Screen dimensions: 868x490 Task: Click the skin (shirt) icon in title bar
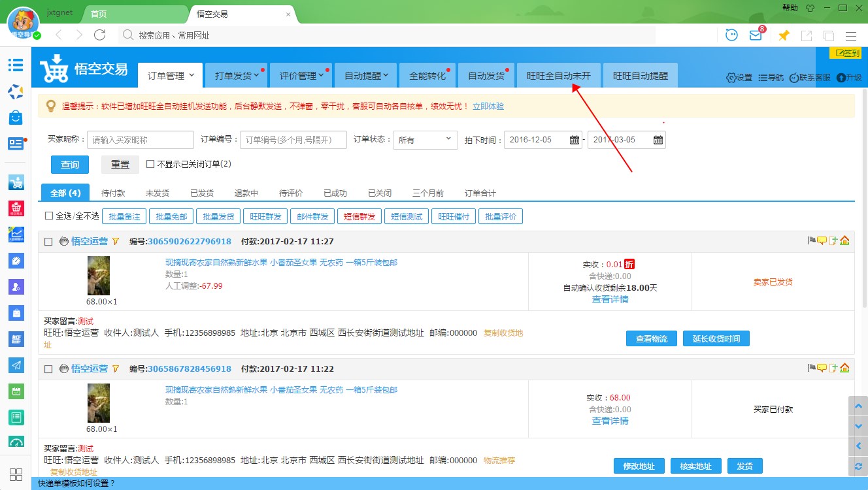click(x=810, y=8)
